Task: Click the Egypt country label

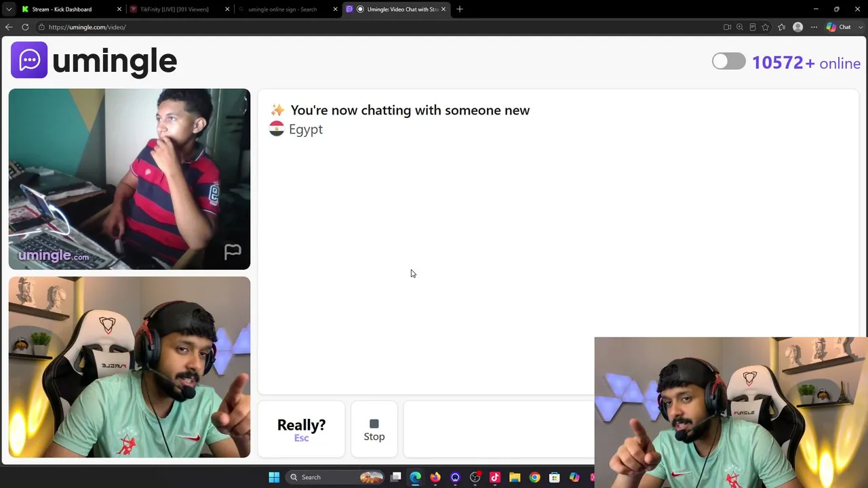Action: tap(306, 129)
